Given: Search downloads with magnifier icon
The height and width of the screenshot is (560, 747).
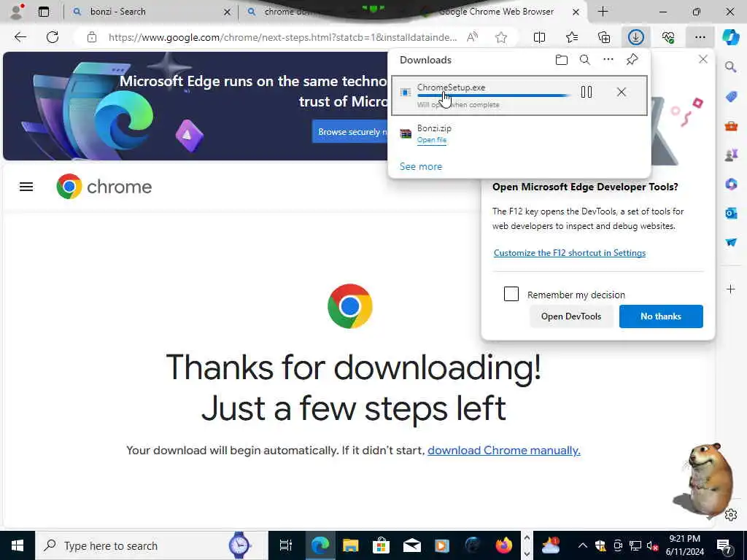Looking at the screenshot, I should click(585, 60).
